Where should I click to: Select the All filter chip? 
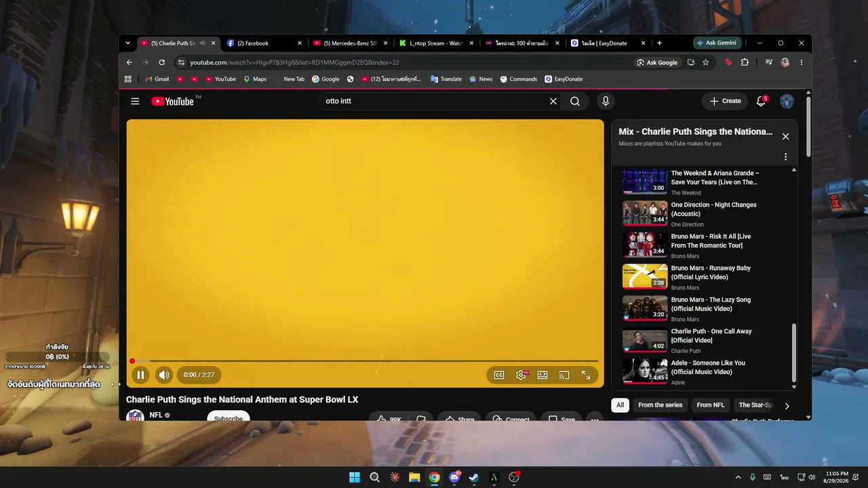point(620,405)
